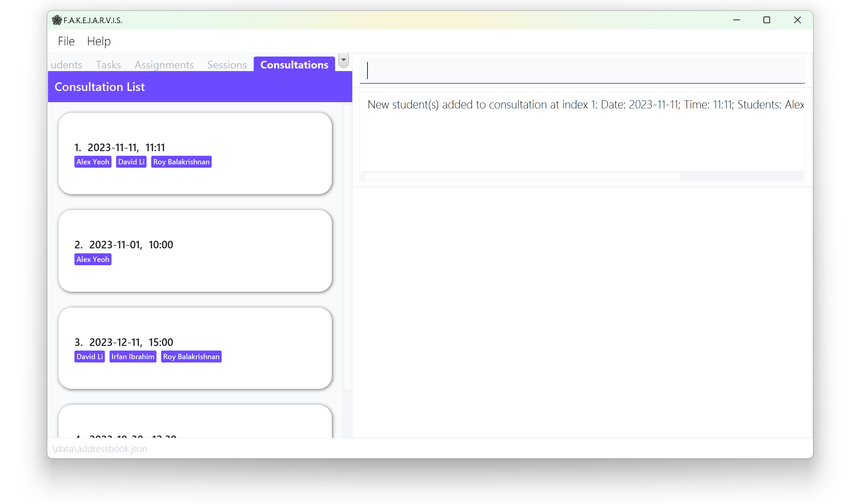Click the Alex Yeoh tag on consultation 1

pyautogui.click(x=92, y=161)
